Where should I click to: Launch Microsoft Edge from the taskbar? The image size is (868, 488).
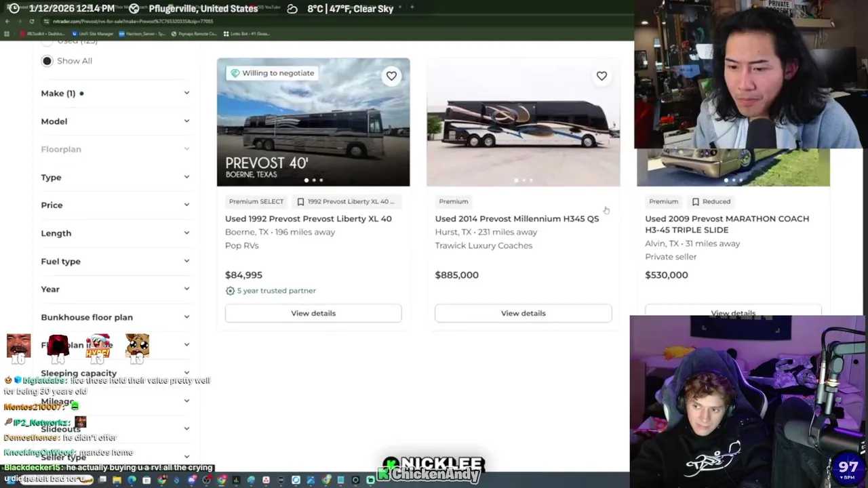(x=132, y=480)
